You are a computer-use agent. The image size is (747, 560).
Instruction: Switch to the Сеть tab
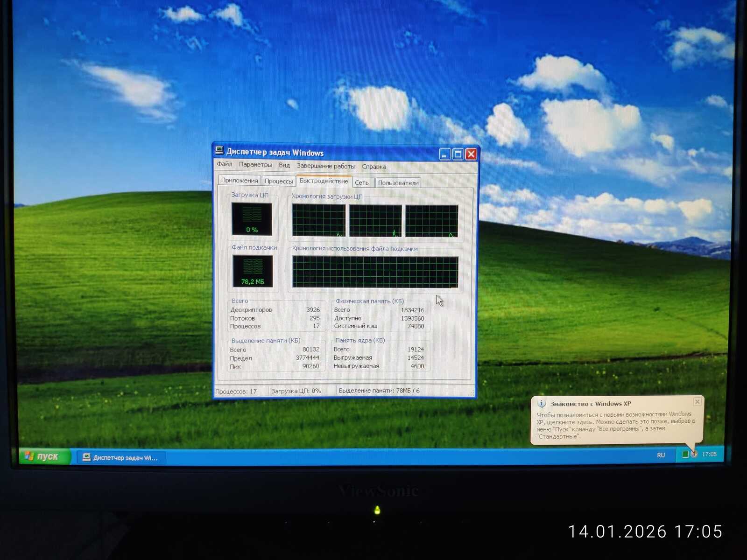[362, 182]
